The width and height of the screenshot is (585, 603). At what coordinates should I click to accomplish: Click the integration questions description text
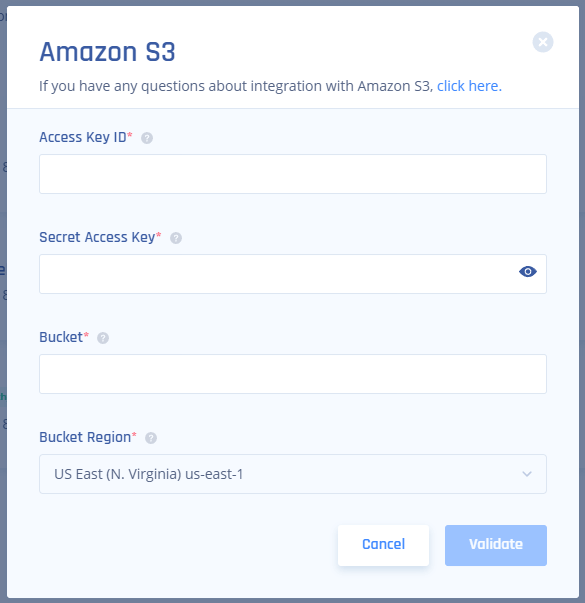click(236, 86)
